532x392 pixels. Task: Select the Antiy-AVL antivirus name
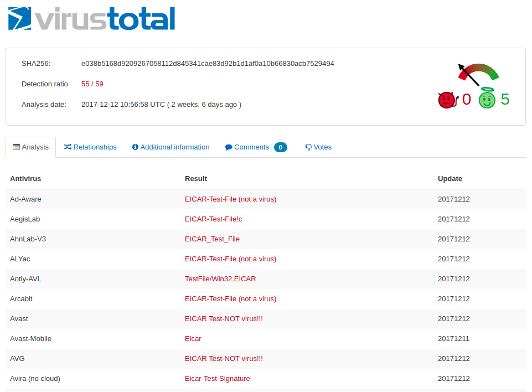point(25,279)
